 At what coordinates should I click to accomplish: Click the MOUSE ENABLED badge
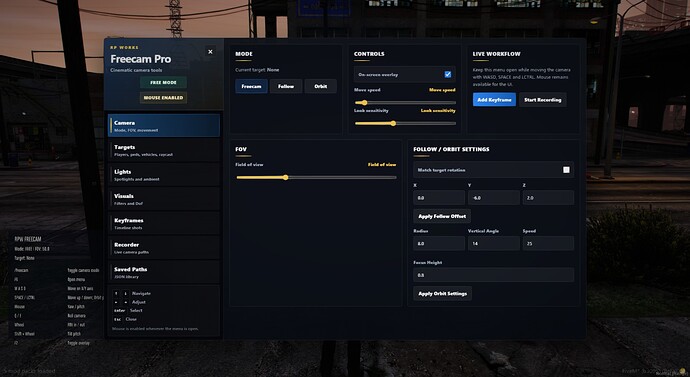pyautogui.click(x=163, y=98)
